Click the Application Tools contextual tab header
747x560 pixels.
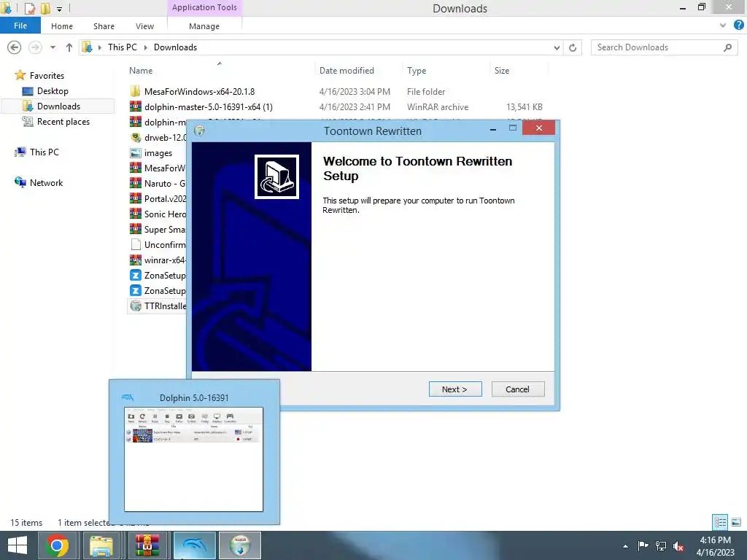click(x=204, y=7)
